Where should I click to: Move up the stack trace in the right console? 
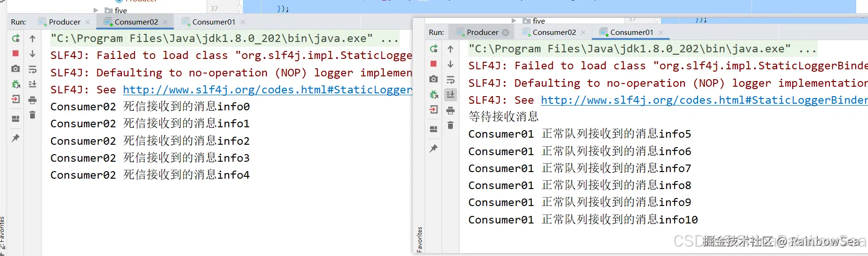pos(450,49)
